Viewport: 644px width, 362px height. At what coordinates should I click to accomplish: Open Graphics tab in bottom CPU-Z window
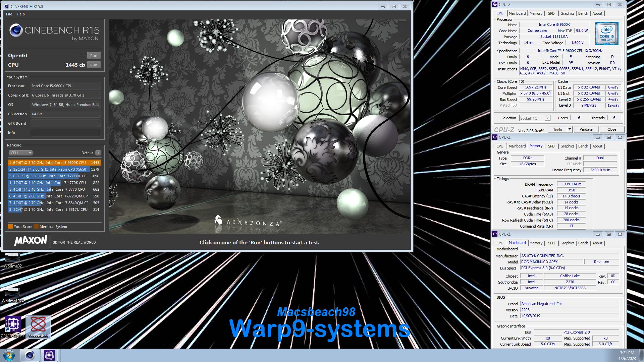[x=568, y=243]
